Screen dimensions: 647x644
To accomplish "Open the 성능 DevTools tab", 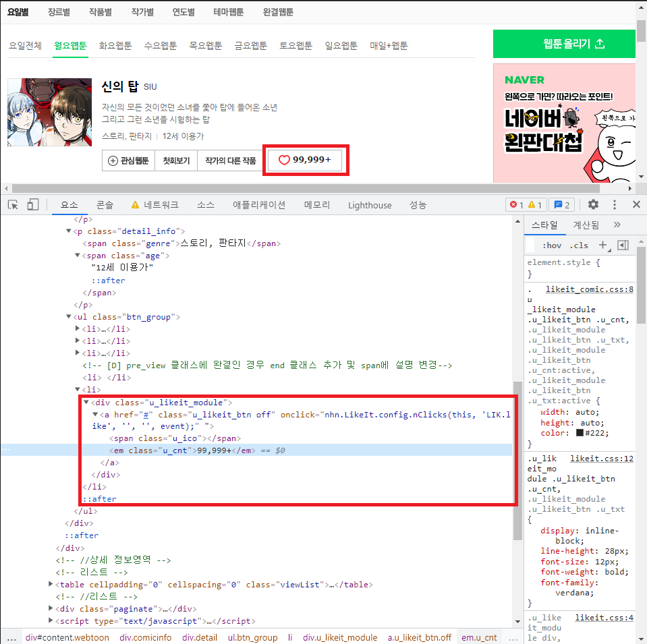I will [x=418, y=204].
